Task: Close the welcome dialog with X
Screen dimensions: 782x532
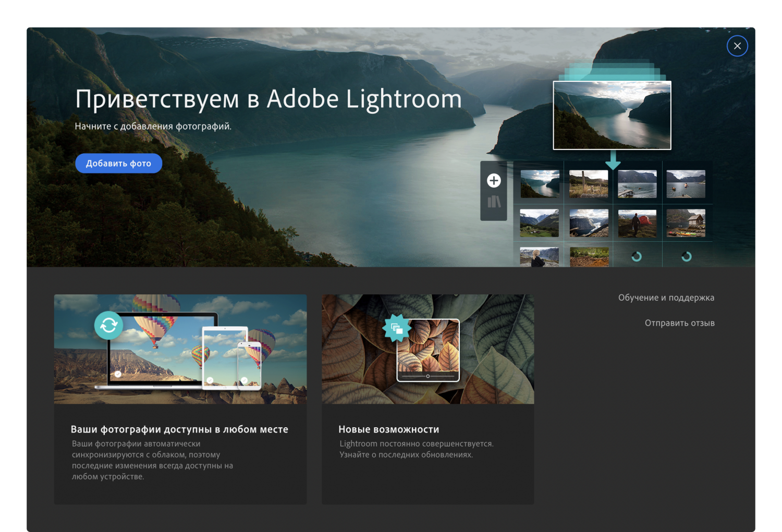Action: (x=737, y=46)
